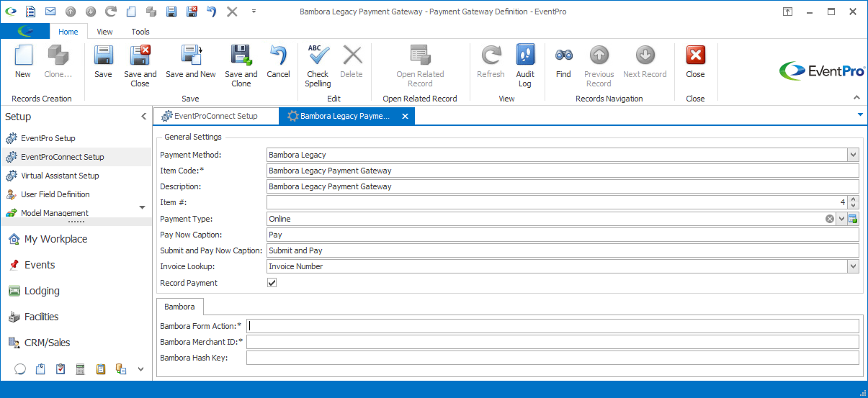Image resolution: width=868 pixels, height=398 pixels.
Task: Show more navigation footer options chevron
Action: click(x=141, y=369)
